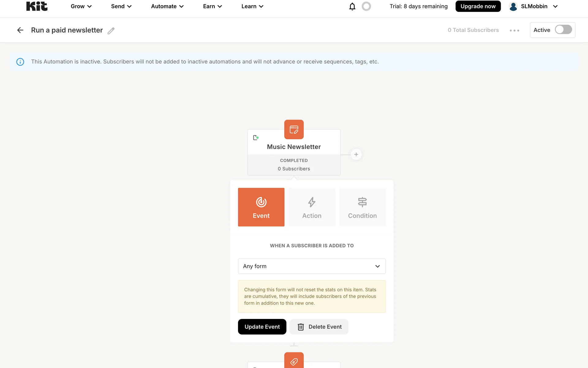
Task: Click the circular progress indicator icon
Action: click(366, 6)
